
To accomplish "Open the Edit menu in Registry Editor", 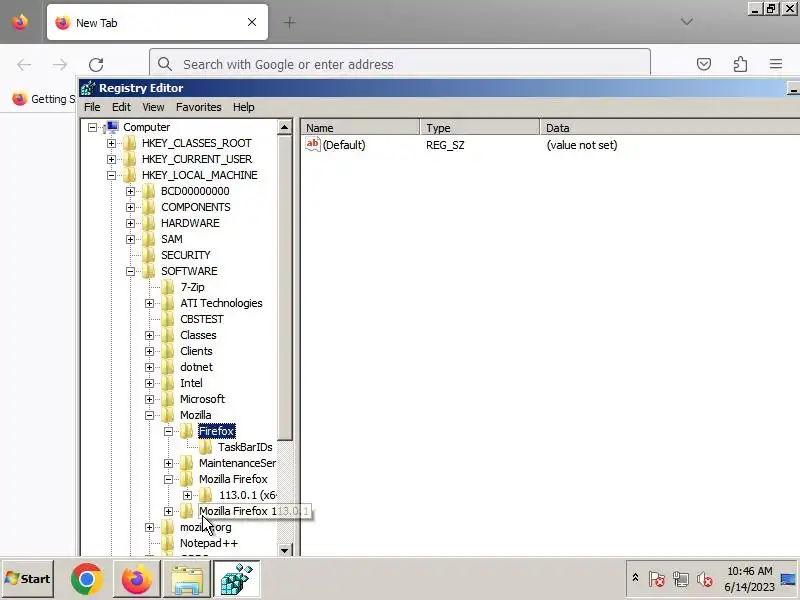I will (121, 107).
